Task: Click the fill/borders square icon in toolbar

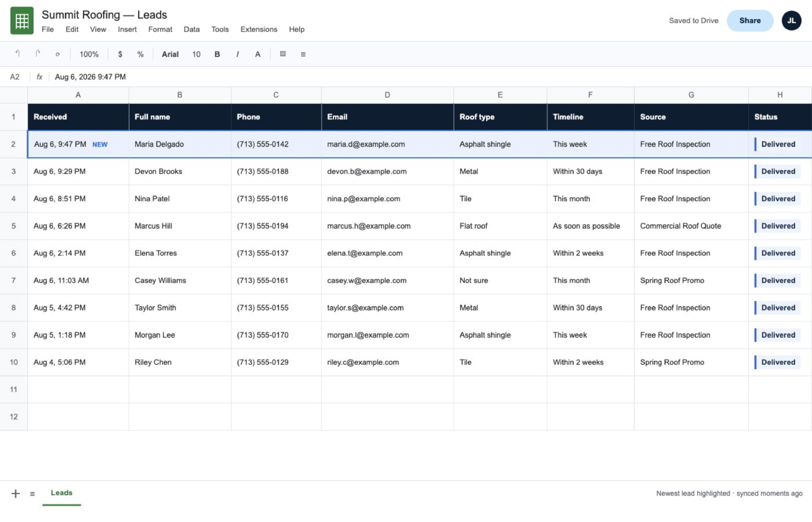Action: 283,54
